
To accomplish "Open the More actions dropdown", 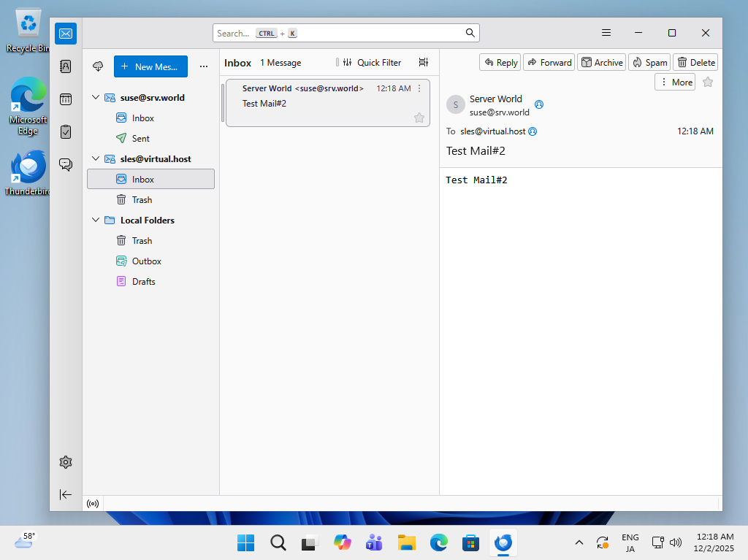I will [675, 82].
